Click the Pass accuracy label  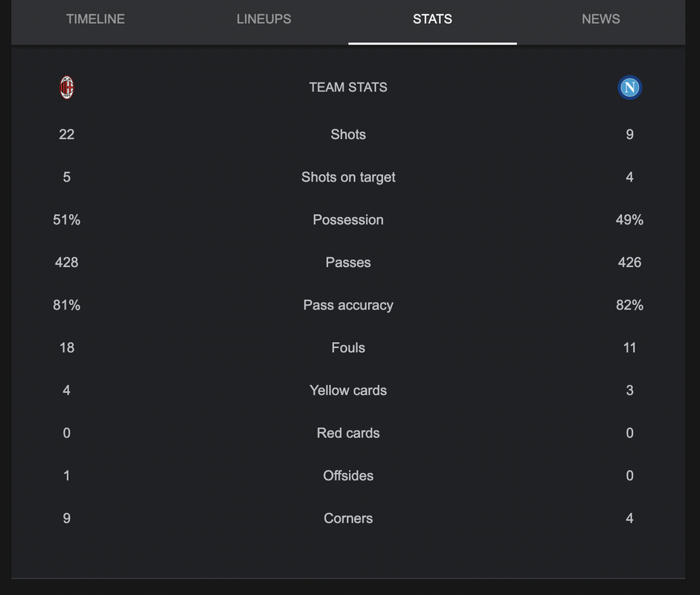(348, 306)
